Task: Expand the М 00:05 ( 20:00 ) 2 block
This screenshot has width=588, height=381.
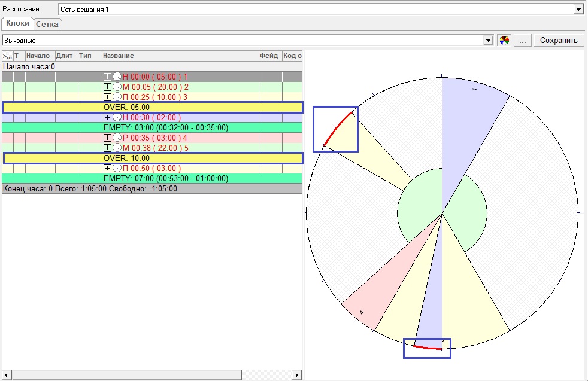Action: (x=107, y=87)
